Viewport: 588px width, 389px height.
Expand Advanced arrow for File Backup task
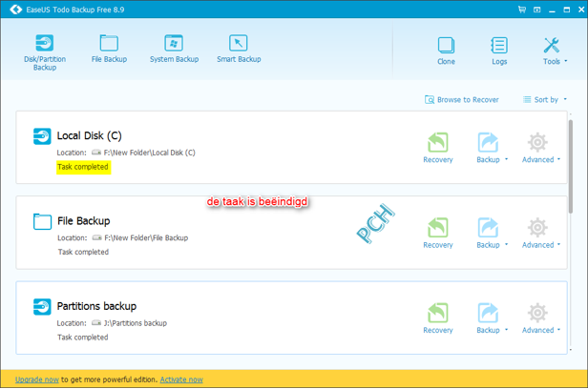[x=558, y=244]
